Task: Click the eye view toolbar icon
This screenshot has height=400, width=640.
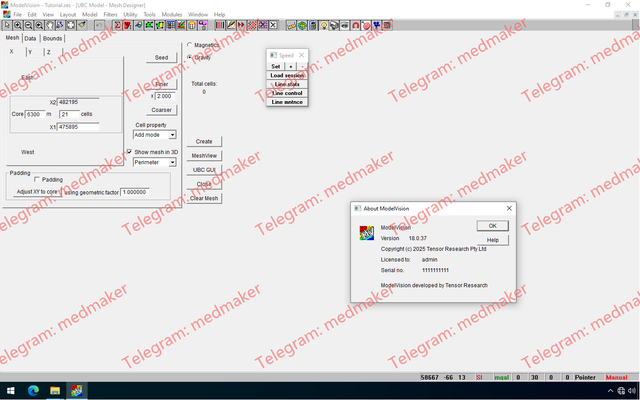Action: [x=345, y=25]
